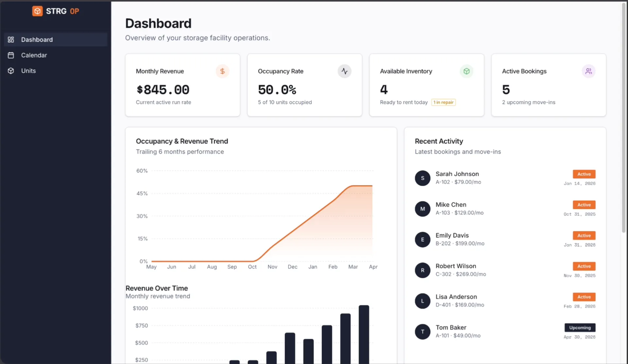Click the people icon on Active Bookings card
Viewport: 628px width, 364px height.
pyautogui.click(x=589, y=71)
